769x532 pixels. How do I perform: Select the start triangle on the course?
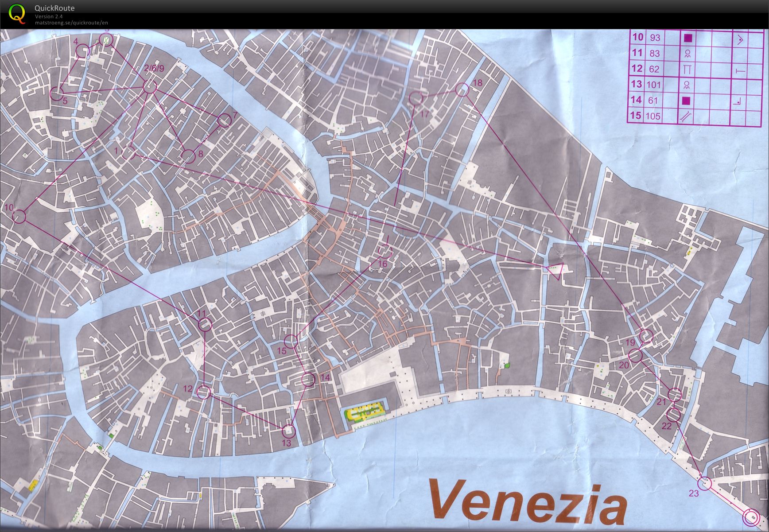point(555,270)
